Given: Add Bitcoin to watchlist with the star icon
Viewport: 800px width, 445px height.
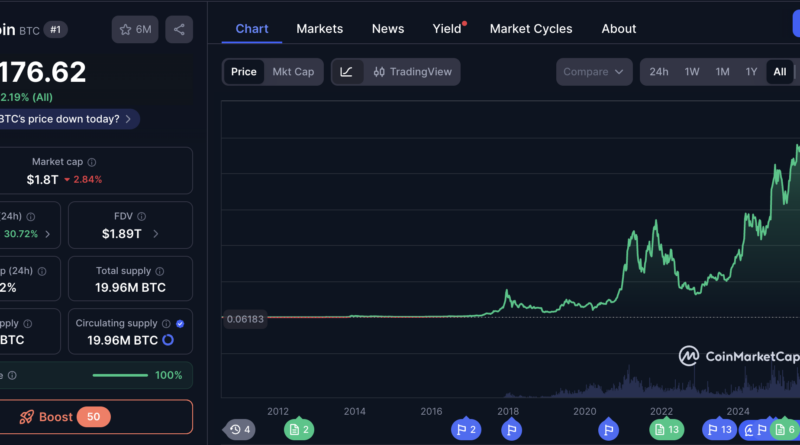Looking at the screenshot, I should tap(135, 30).
